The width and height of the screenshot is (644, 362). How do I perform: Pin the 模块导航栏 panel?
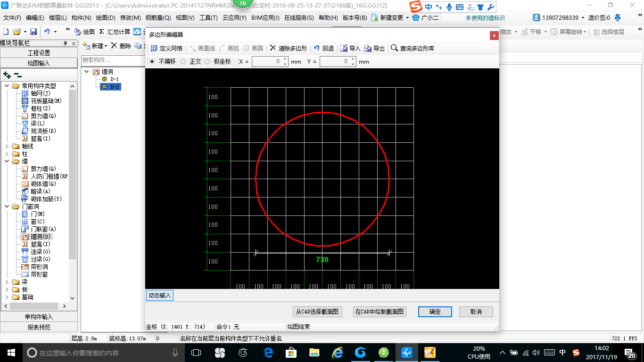(x=66, y=43)
